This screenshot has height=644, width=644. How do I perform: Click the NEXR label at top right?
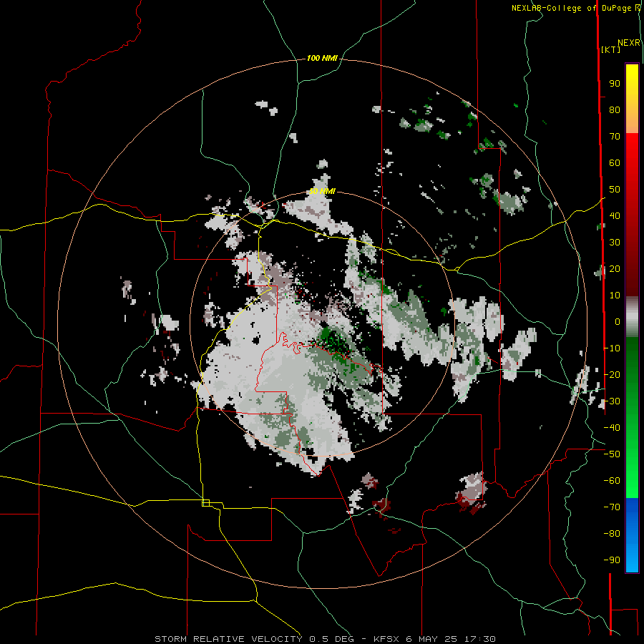[x=629, y=43]
